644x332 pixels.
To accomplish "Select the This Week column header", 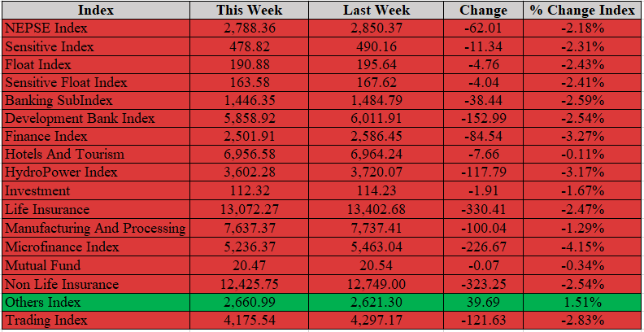I will coord(250,10).
